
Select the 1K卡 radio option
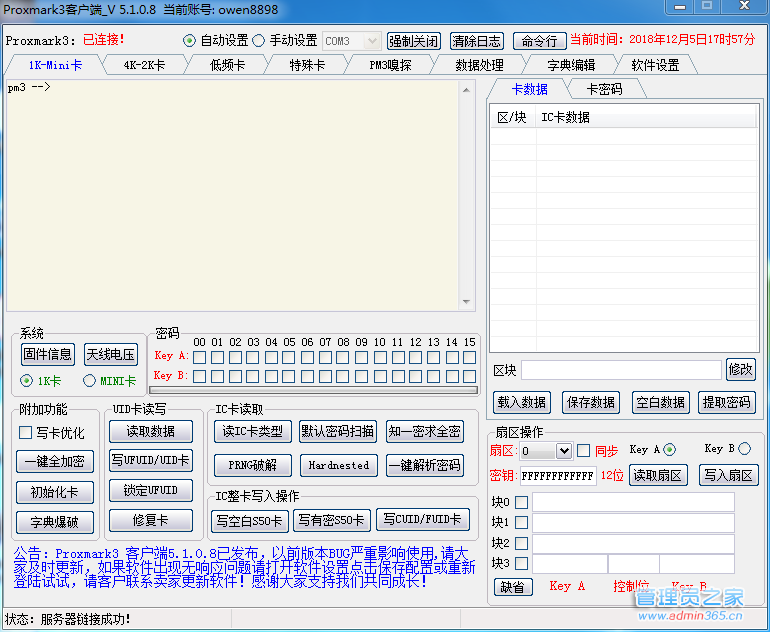click(27, 381)
